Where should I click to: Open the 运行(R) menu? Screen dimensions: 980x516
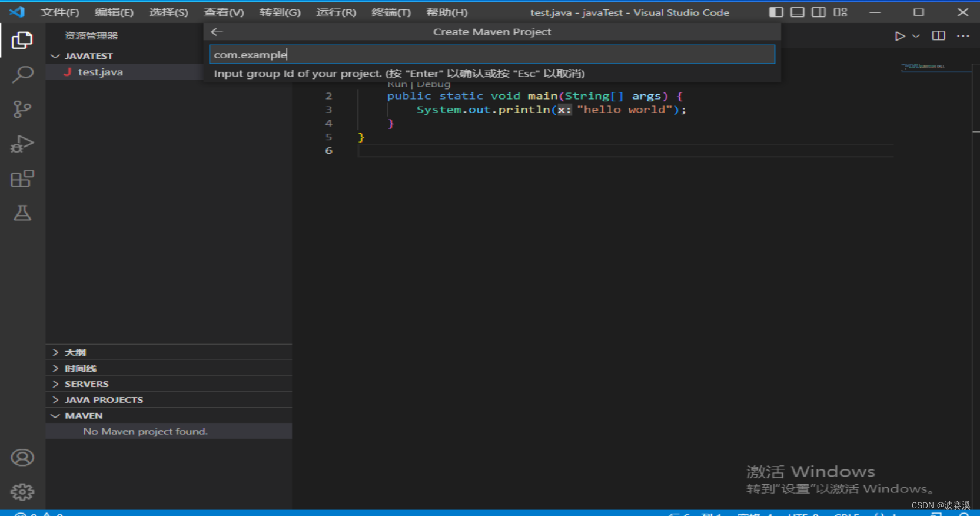(x=336, y=12)
